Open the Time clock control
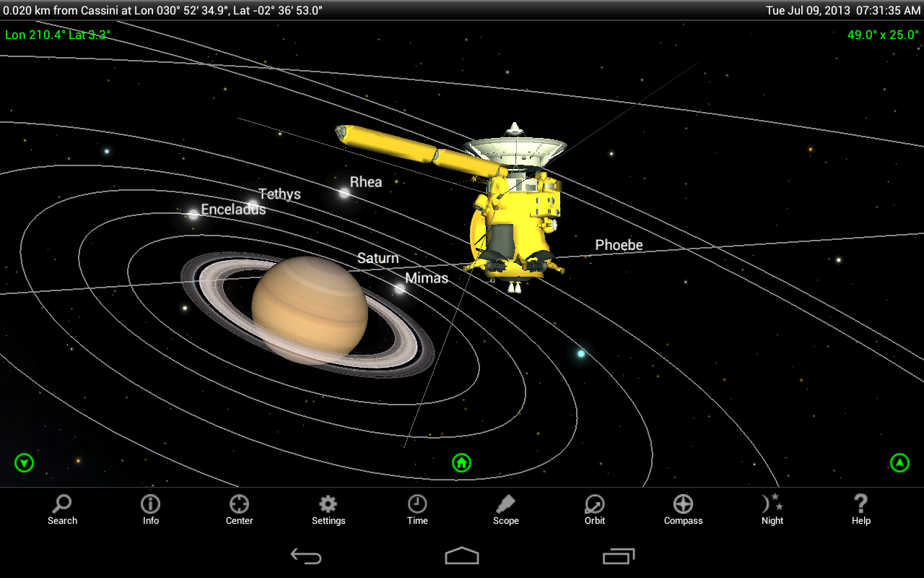 pyautogui.click(x=417, y=509)
